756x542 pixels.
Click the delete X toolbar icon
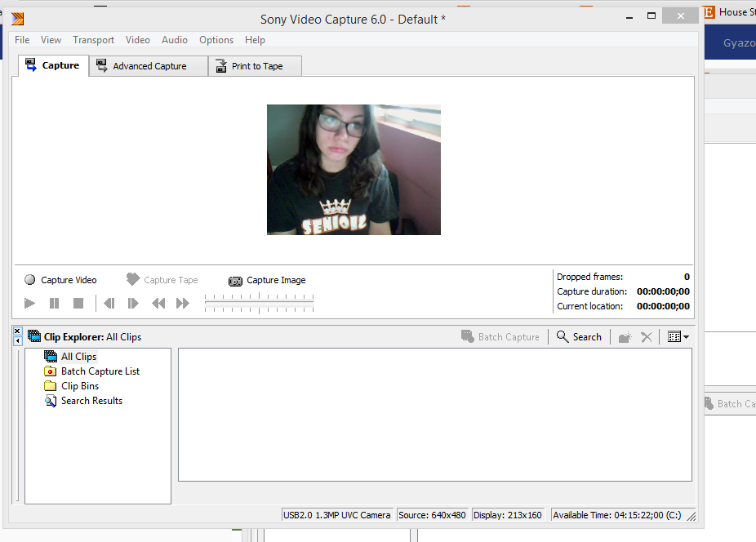(647, 337)
